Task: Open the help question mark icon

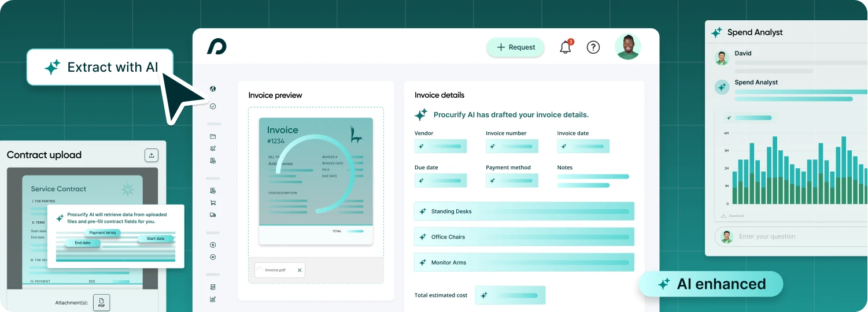Action: (593, 47)
